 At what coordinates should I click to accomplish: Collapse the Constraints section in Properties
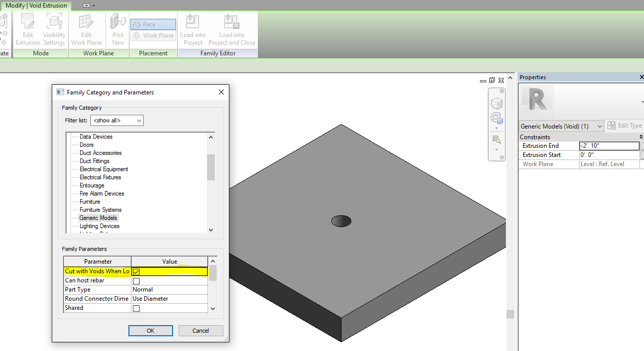[x=640, y=136]
